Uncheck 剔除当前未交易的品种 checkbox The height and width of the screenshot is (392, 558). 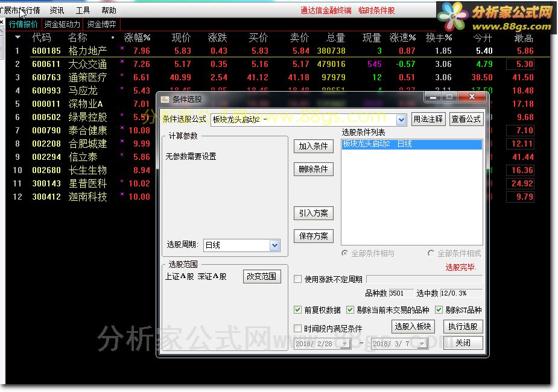coord(350,310)
